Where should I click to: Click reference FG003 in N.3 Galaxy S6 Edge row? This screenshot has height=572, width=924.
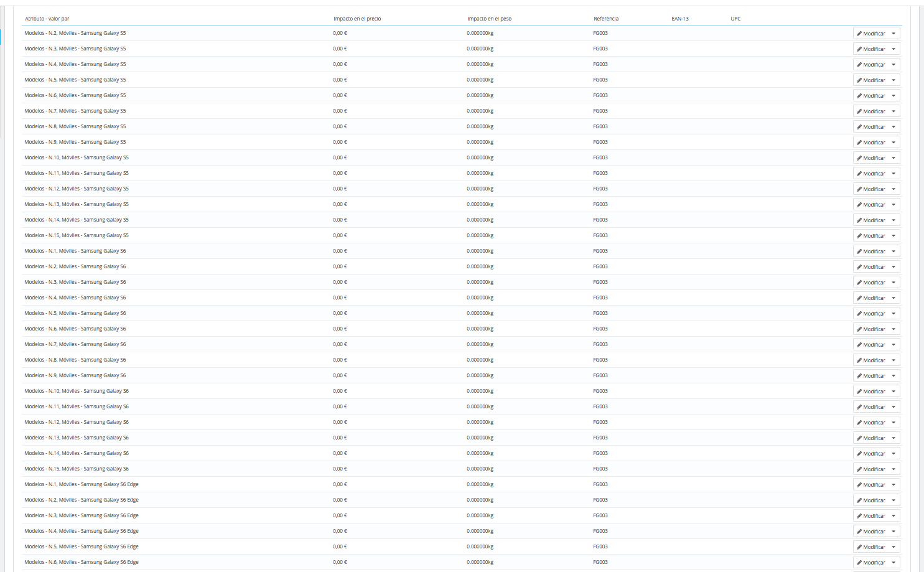coord(600,515)
